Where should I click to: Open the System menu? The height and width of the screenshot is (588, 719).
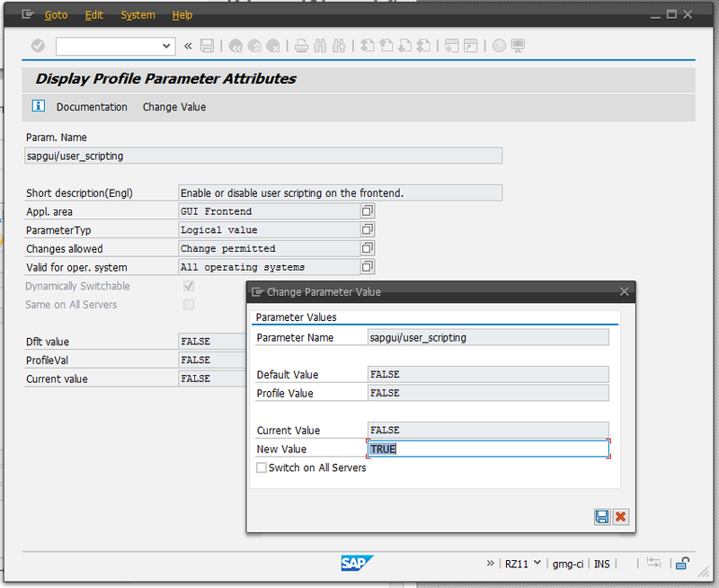coord(138,15)
